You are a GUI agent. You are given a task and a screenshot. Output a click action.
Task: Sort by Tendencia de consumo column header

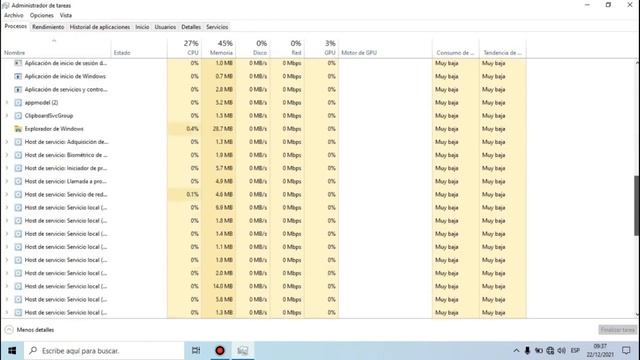point(502,48)
